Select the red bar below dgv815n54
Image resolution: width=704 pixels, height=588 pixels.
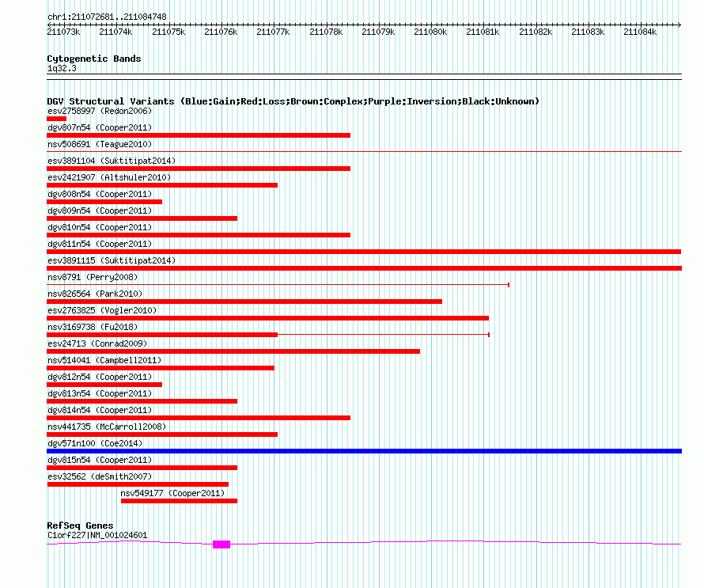(x=142, y=468)
